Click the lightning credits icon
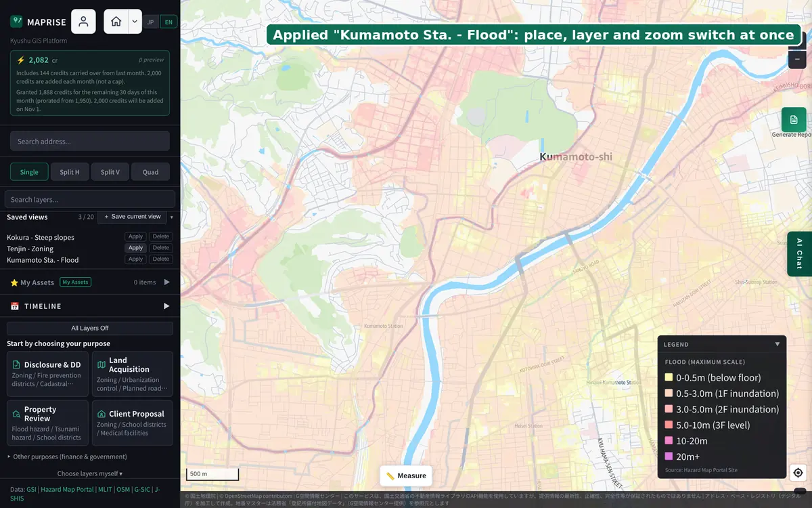 [21, 60]
